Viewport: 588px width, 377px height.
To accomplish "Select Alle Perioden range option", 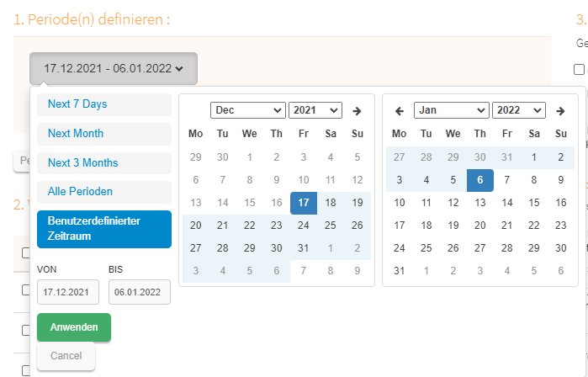I will (x=104, y=192).
